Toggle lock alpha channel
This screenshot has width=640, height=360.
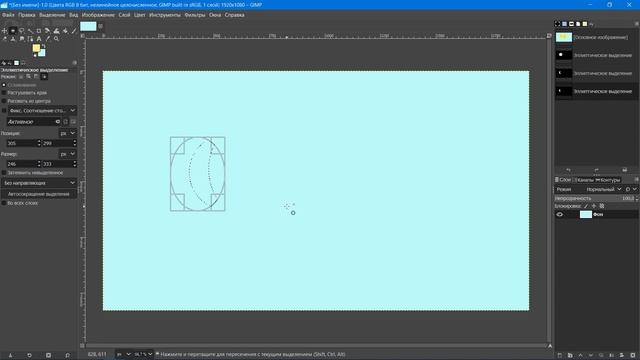602,206
